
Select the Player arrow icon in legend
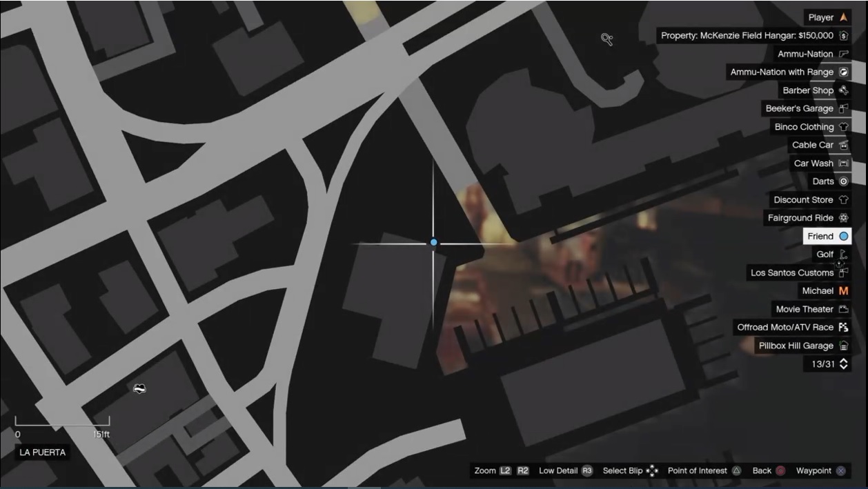click(843, 17)
